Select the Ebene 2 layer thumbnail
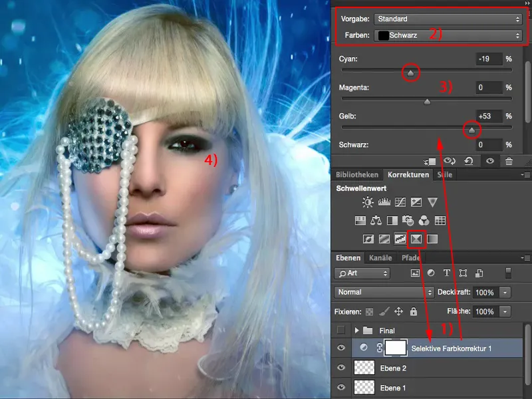Image resolution: width=532 pixels, height=399 pixels. [364, 368]
